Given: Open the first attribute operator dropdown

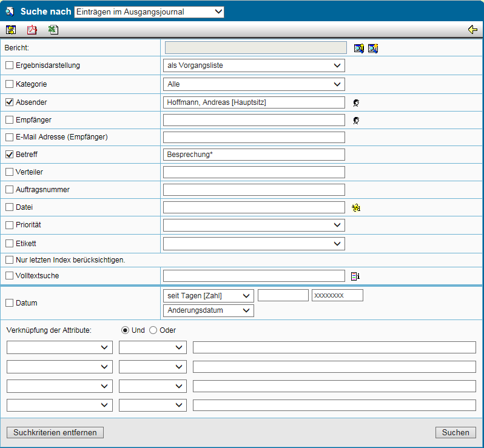Looking at the screenshot, I should (x=153, y=347).
